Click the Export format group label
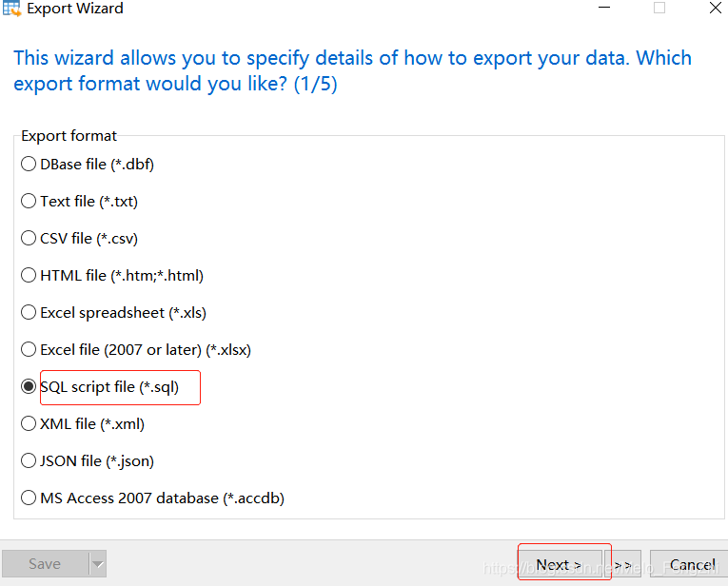The image size is (728, 586). point(69,136)
